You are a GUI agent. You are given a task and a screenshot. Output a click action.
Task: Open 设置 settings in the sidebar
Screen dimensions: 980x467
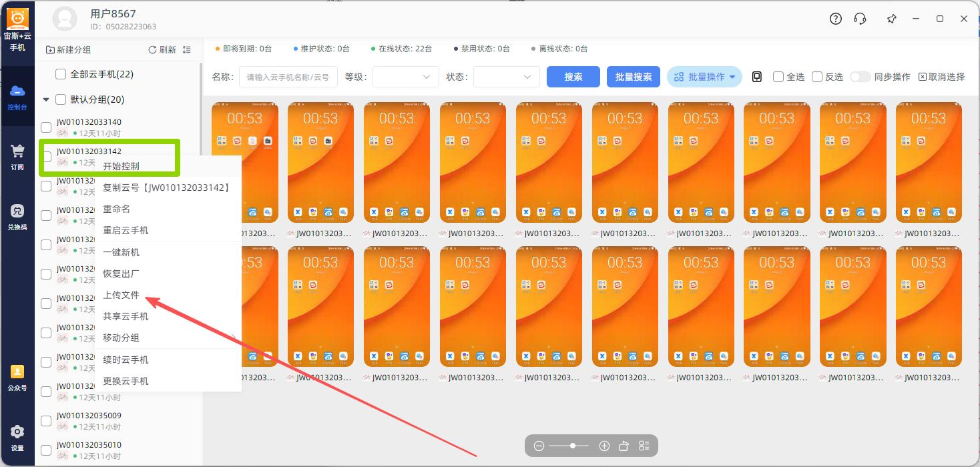click(x=17, y=438)
